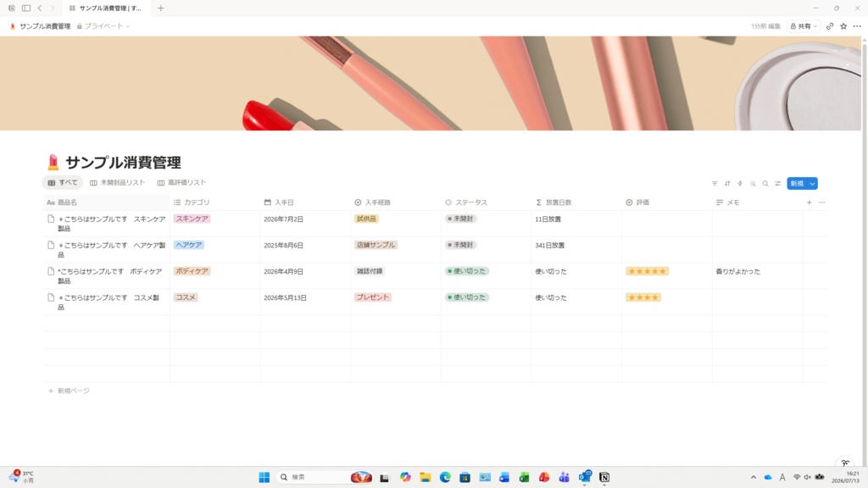Click the サンプル消費管理 breadcrumb link
868x488 pixels.
41,26
